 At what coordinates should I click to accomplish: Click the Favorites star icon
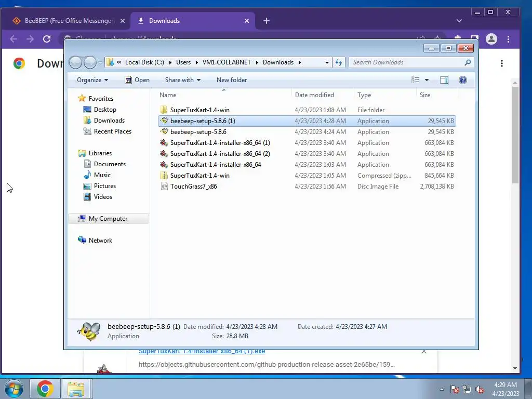[82, 98]
